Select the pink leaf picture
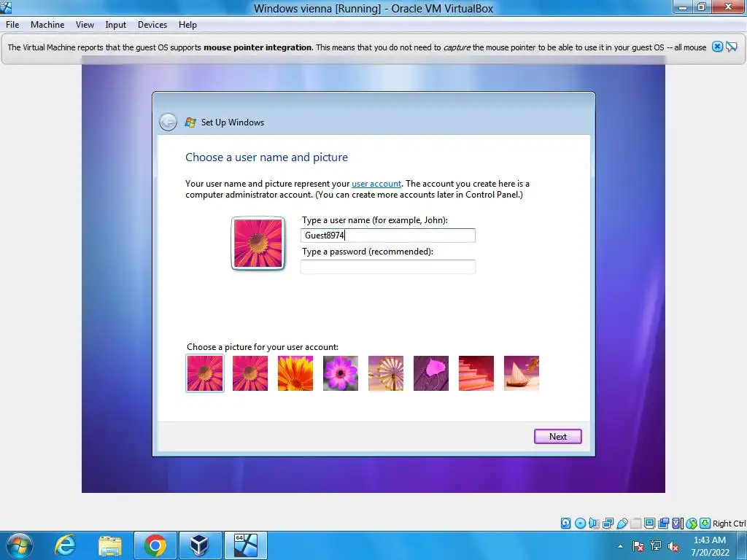 431,373
